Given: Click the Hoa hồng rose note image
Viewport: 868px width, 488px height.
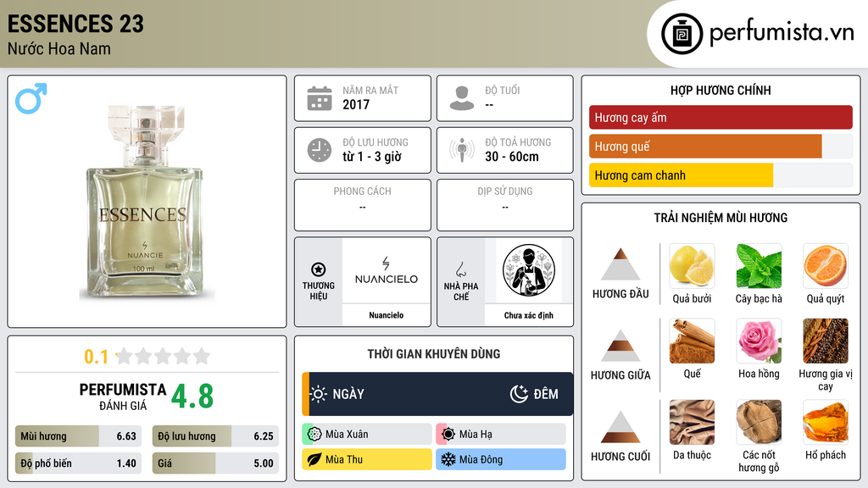Looking at the screenshot, I should point(759,341).
